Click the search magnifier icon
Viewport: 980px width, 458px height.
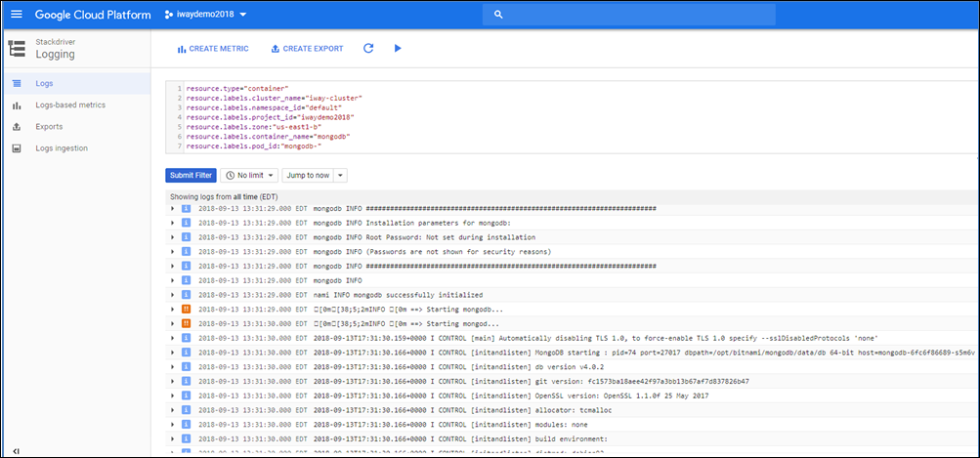498,15
